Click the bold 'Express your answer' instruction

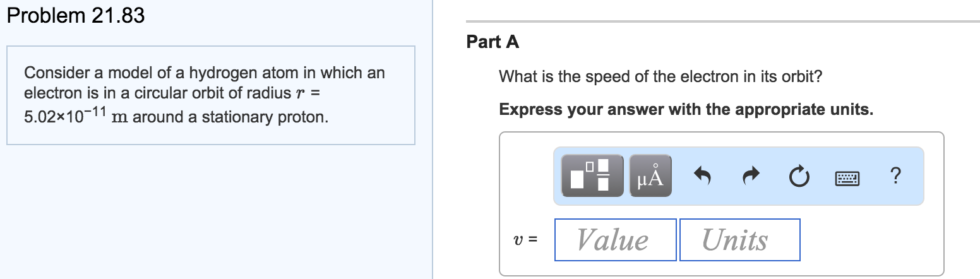coord(686,109)
